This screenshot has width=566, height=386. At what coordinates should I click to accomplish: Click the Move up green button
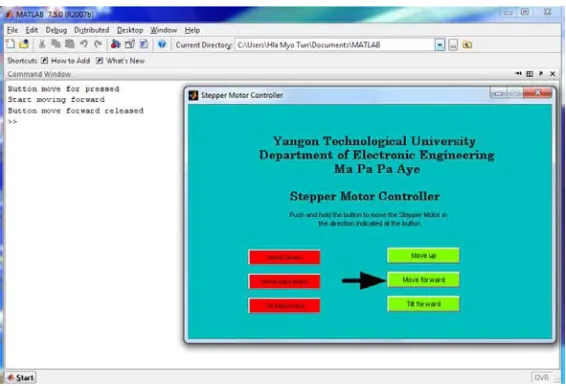point(423,256)
